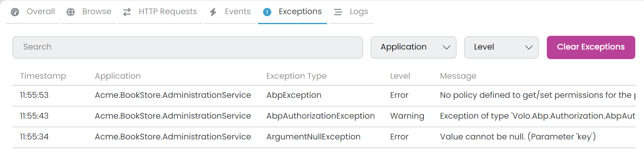Select the Exceptions tab label

[x=300, y=12]
